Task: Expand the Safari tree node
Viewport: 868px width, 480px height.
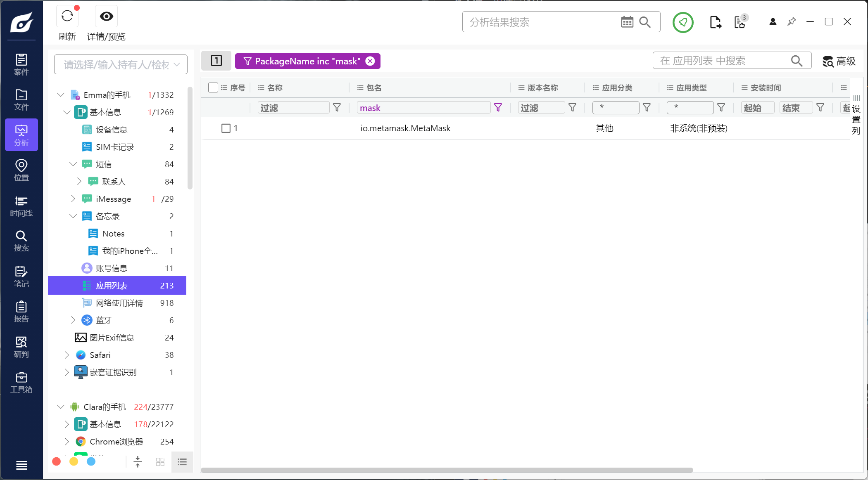Action: (x=67, y=355)
